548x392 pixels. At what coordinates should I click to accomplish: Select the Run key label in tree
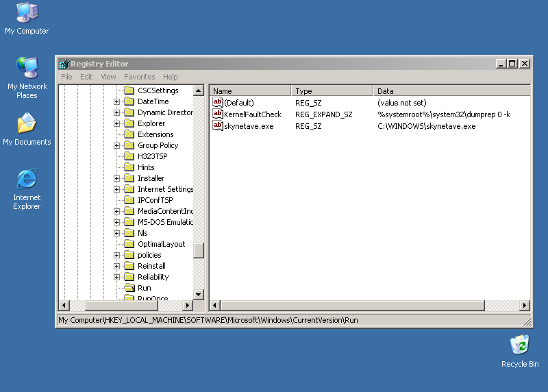pos(145,288)
